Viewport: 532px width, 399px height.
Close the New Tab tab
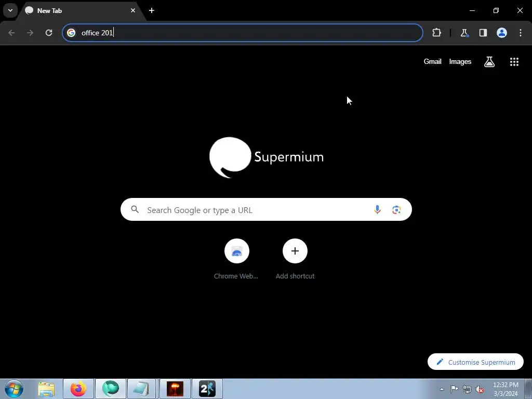(133, 10)
